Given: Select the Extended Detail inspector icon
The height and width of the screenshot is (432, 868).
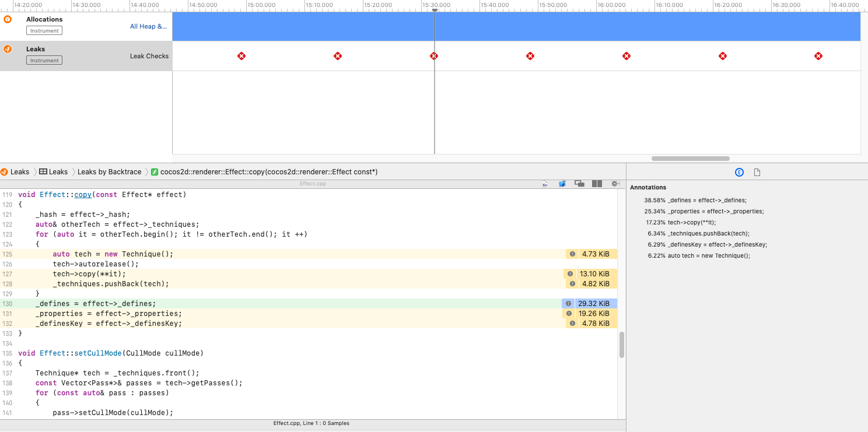Looking at the screenshot, I should [x=739, y=172].
